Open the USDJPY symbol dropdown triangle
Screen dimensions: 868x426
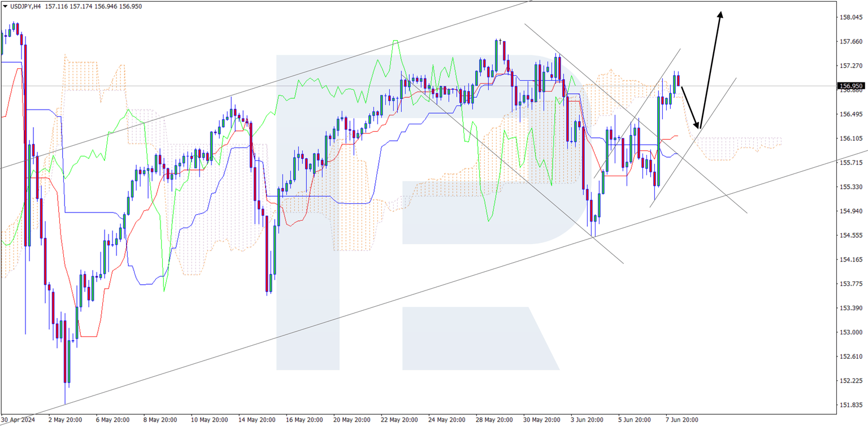click(6, 6)
